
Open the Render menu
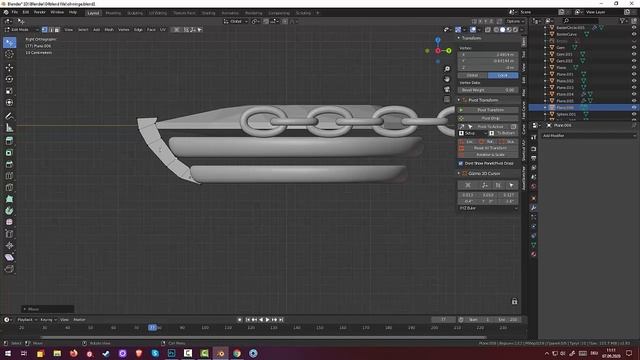[x=40, y=12]
